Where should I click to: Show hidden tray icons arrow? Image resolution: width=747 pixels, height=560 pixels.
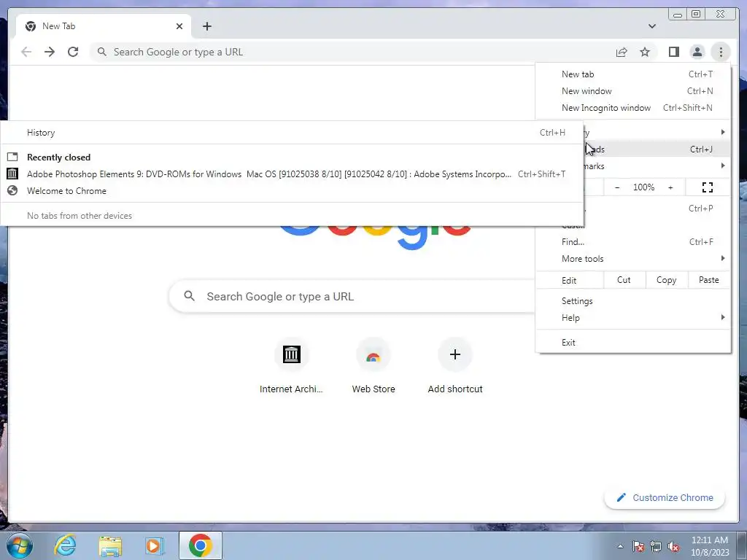(x=620, y=546)
